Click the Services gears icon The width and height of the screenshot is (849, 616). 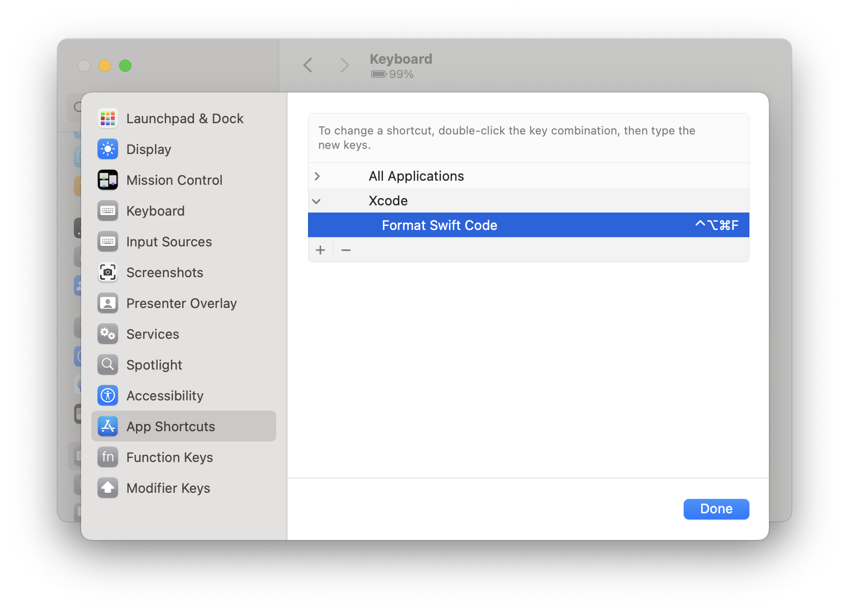(x=108, y=334)
